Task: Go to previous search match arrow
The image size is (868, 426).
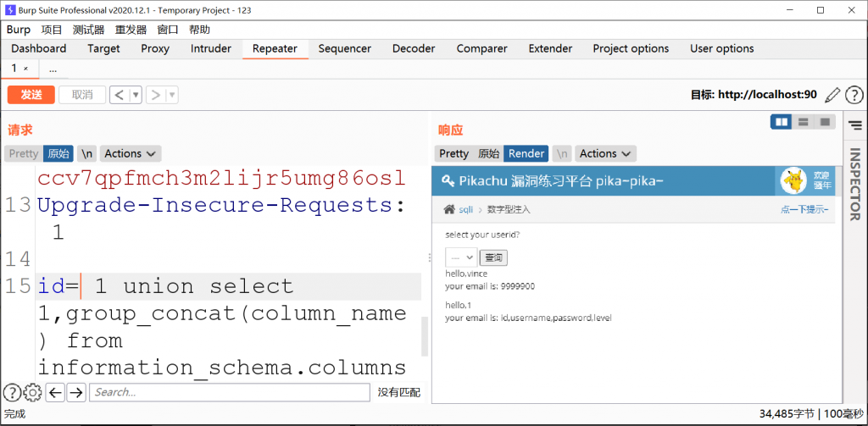Action: (56, 392)
